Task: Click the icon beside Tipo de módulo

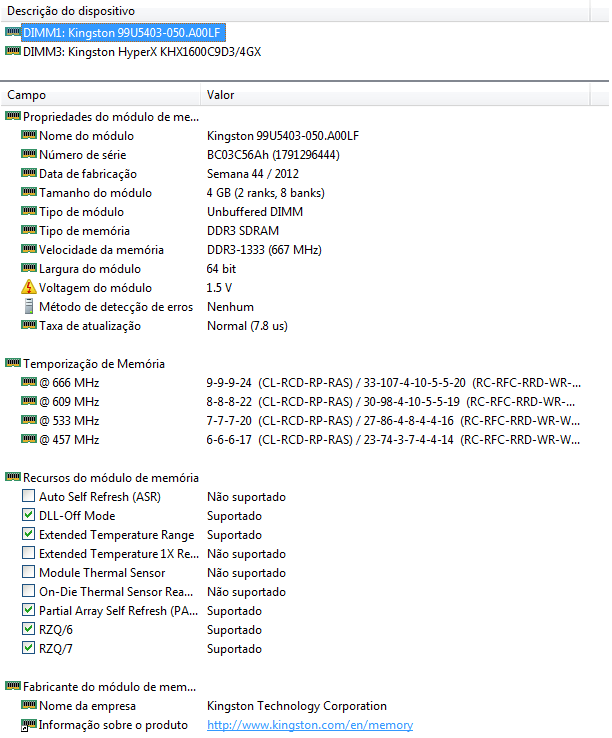Action: pyautogui.click(x=29, y=211)
